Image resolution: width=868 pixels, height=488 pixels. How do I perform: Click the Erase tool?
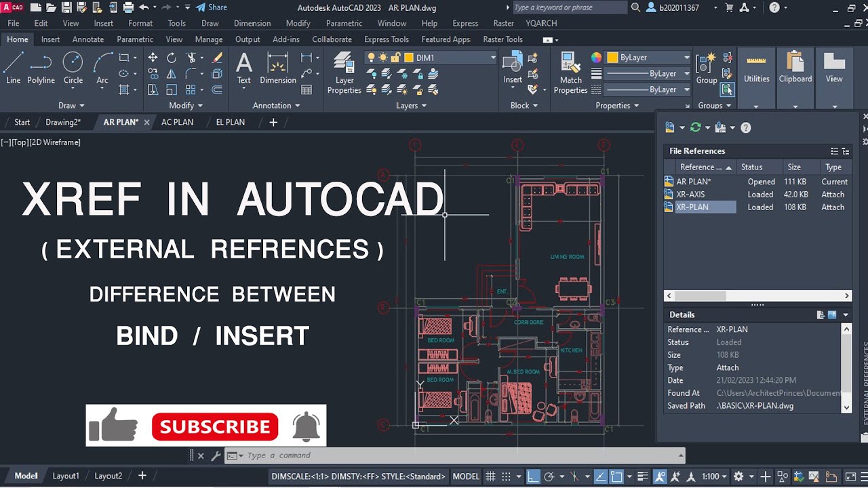217,58
